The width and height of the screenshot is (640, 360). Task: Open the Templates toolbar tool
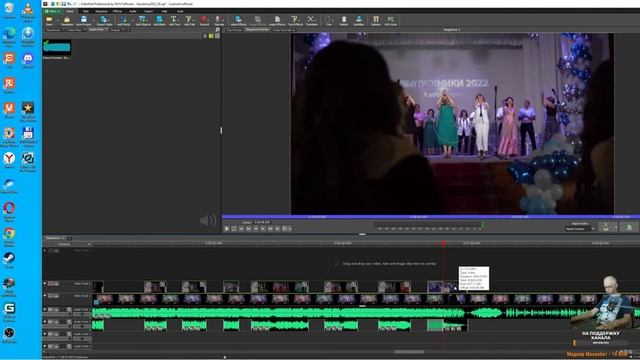coord(67,21)
